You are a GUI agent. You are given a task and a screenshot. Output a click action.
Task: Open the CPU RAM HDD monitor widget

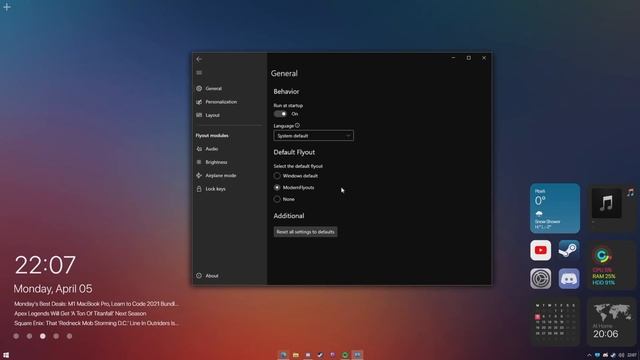pyautogui.click(x=611, y=265)
